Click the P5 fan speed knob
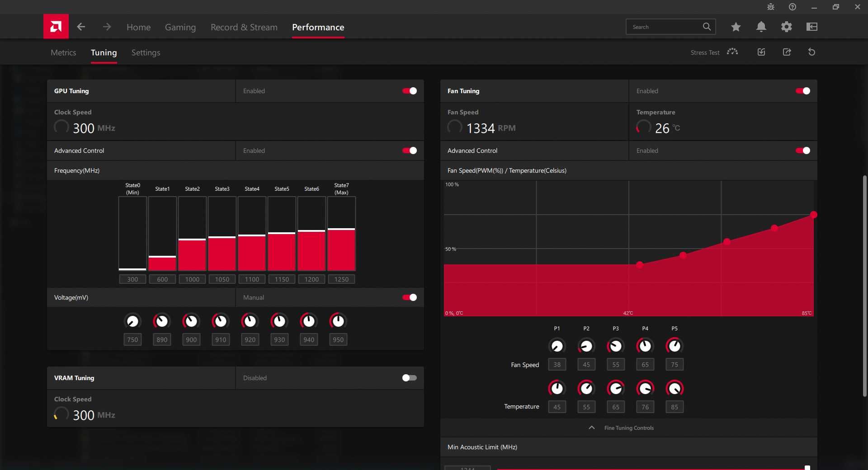Viewport: 868px width, 470px height. point(675,346)
